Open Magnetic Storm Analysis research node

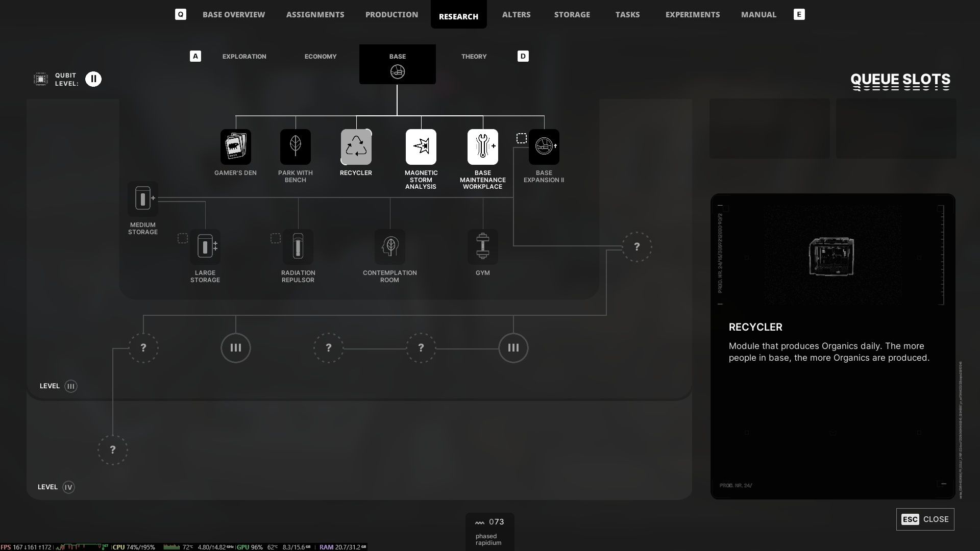421,147
